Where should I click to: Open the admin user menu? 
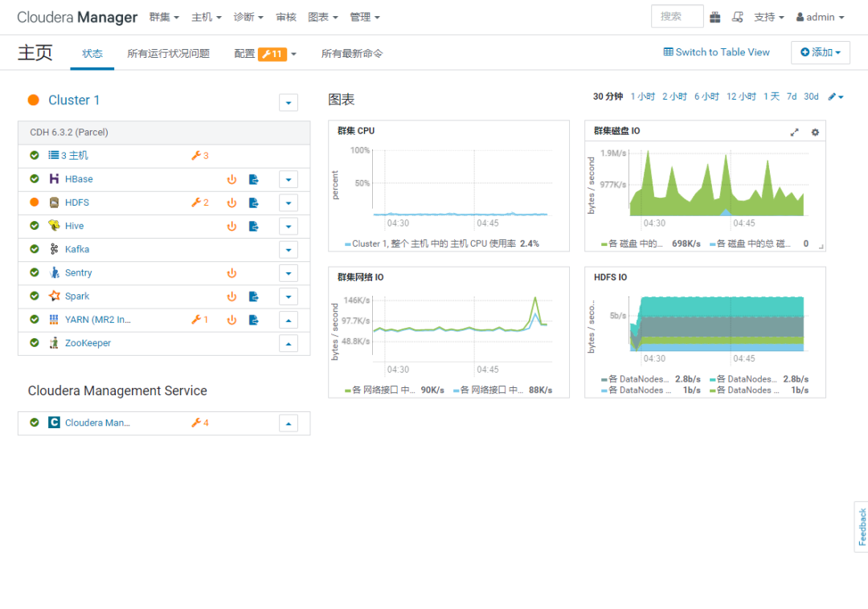pyautogui.click(x=820, y=17)
